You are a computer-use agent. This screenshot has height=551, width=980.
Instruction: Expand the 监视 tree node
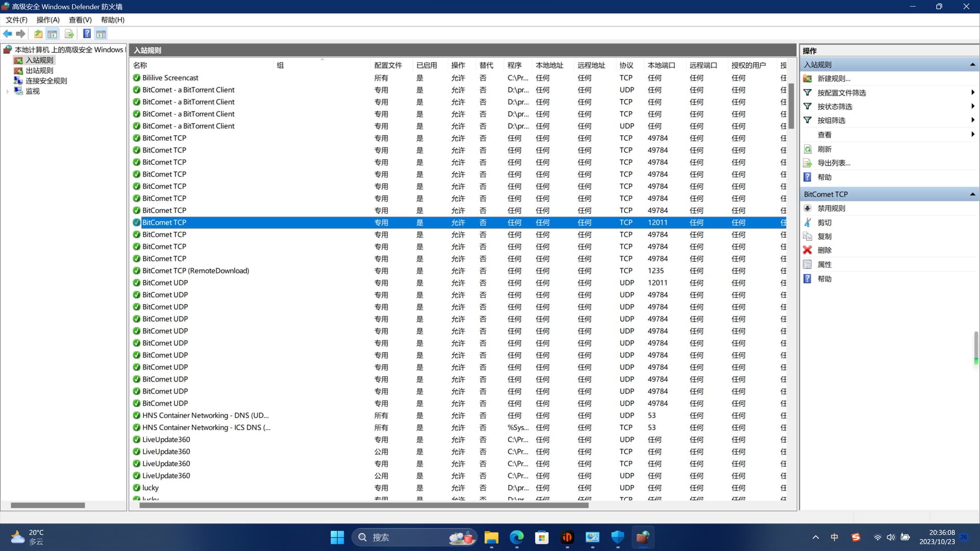pyautogui.click(x=7, y=91)
